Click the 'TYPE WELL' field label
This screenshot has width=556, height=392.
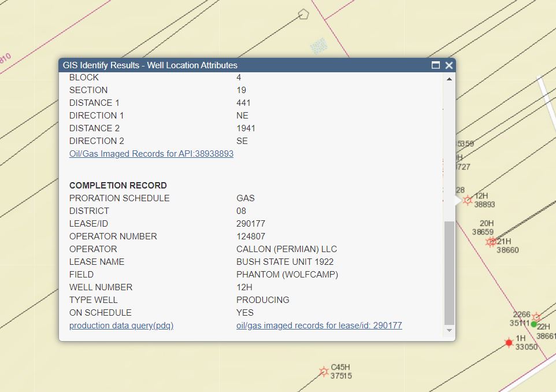pyautogui.click(x=93, y=299)
